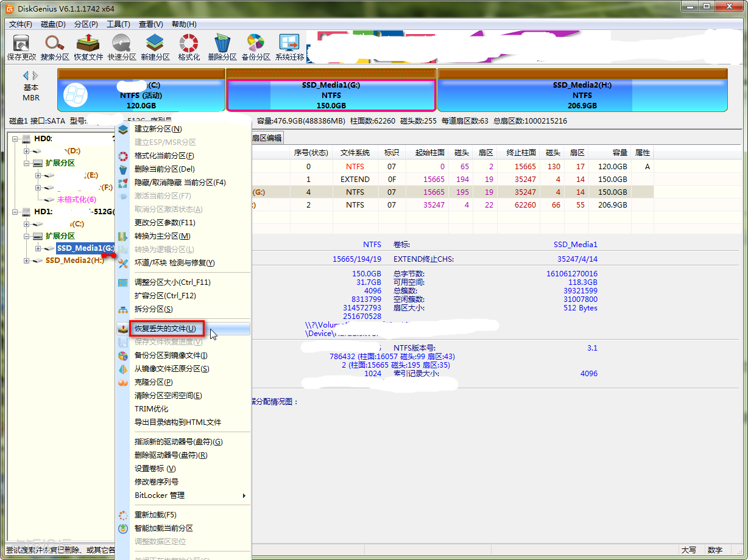Click the 新建分区 toolbar icon
748x560 pixels.
coord(155,47)
